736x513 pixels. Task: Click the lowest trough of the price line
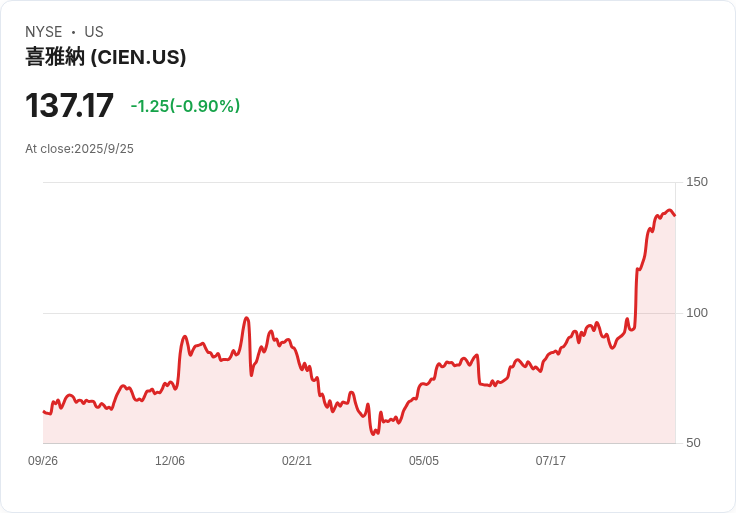373,434
